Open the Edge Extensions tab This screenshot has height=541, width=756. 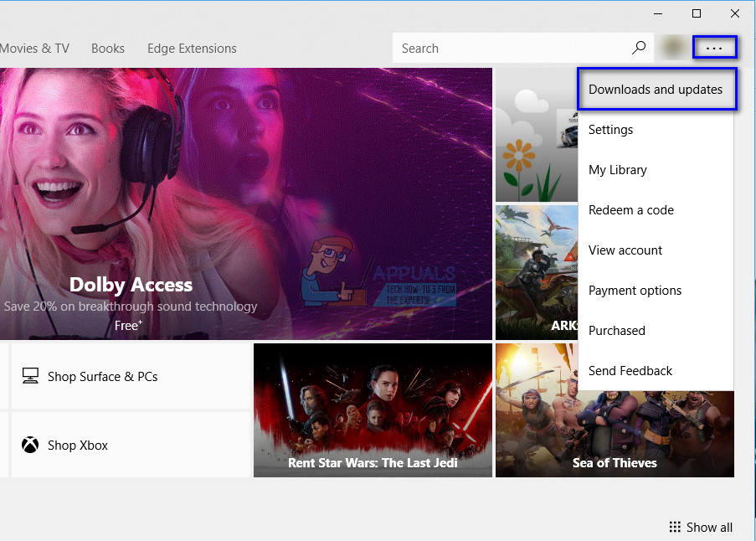(x=192, y=49)
